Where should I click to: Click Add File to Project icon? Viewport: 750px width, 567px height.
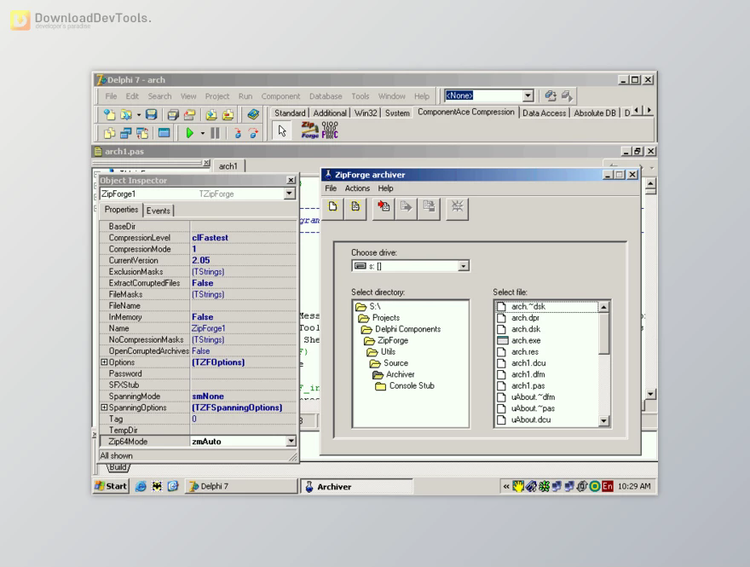pos(211,114)
